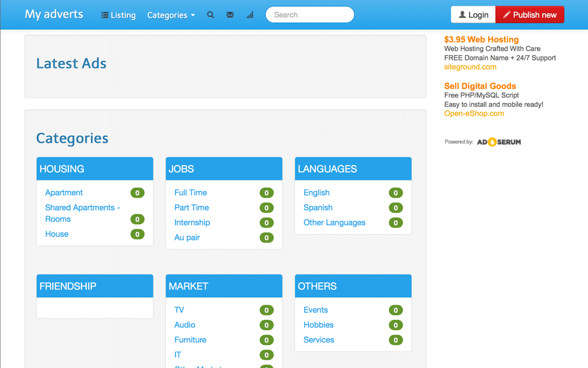Screen dimensions: 588x368
Task: Click inside the Search input field
Action: point(310,15)
